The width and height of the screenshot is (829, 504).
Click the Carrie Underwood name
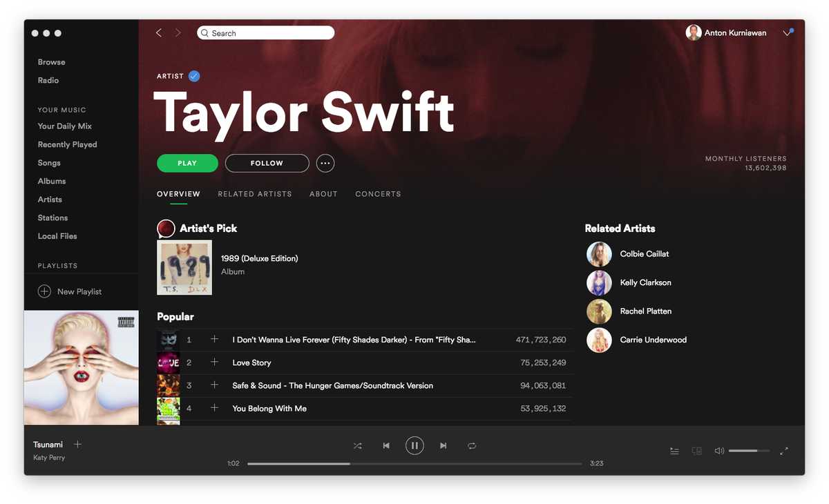click(653, 340)
